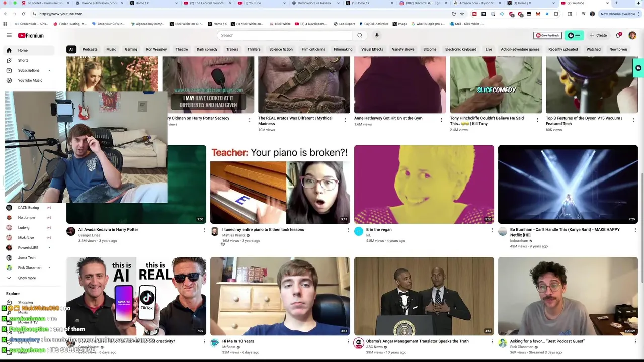Image resolution: width=644 pixels, height=362 pixels.
Task: Select the Visual Effects filter chip
Action: click(372, 49)
